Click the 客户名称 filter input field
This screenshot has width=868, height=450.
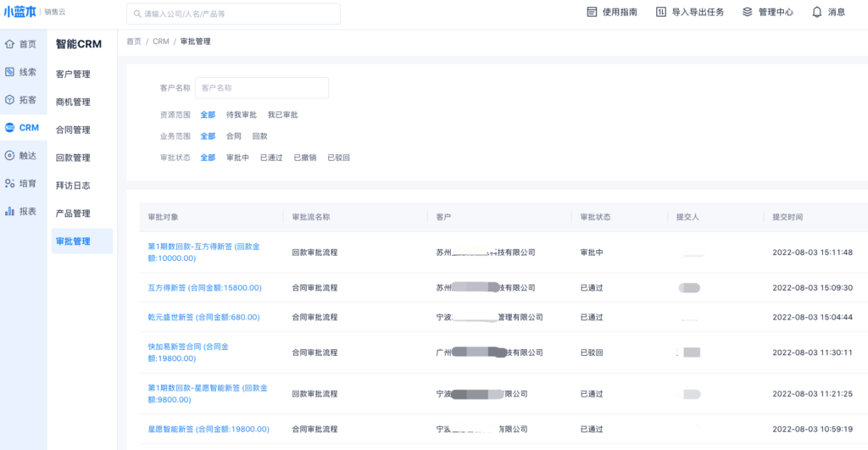(261, 87)
